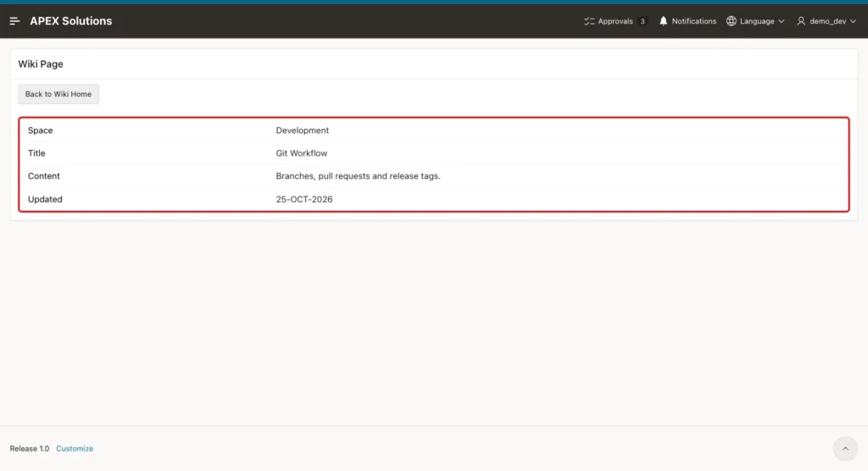Click the Git Workflow value
This screenshot has height=471, width=868.
(x=302, y=153)
